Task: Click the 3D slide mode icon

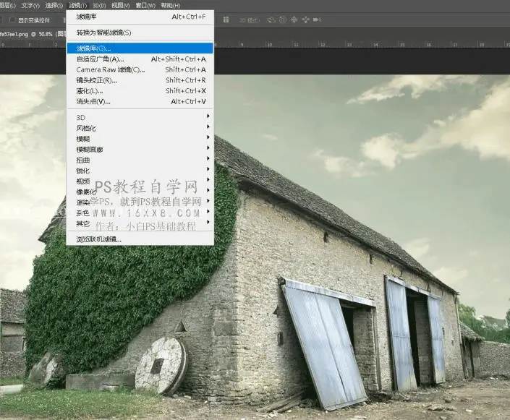Action: click(306, 20)
